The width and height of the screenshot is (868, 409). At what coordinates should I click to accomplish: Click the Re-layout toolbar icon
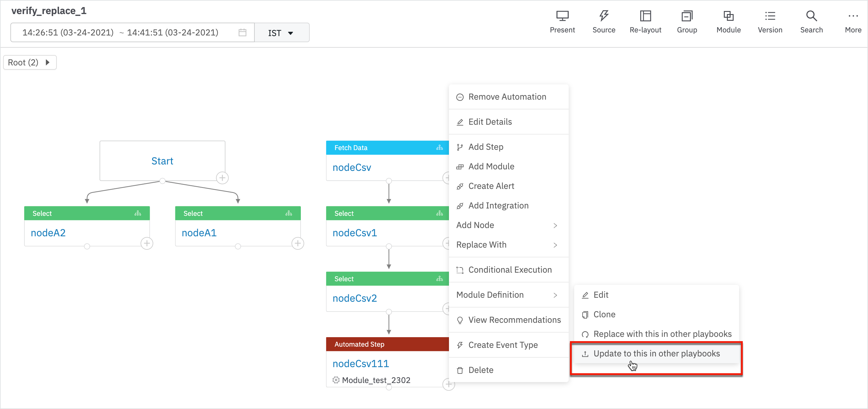click(645, 16)
